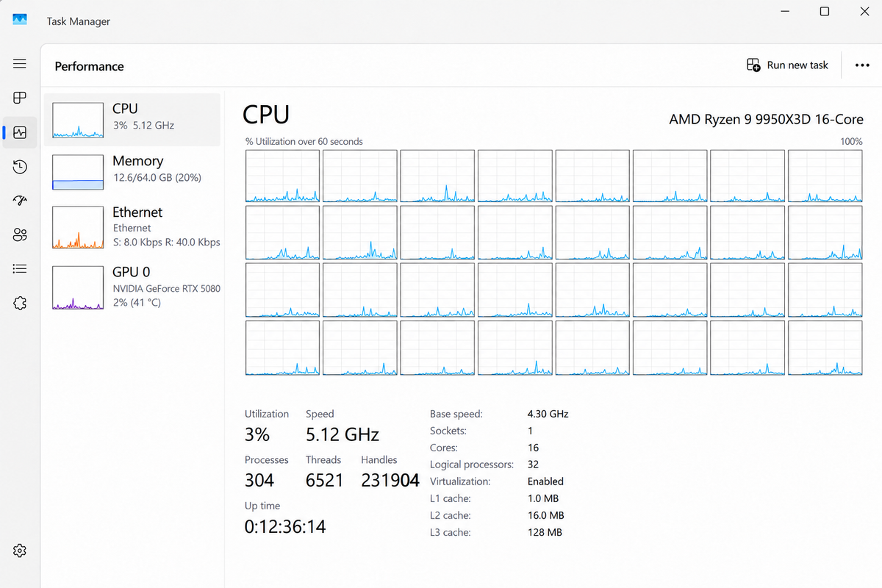Select the CPU performance entry
This screenshot has height=588, width=882.
pos(132,120)
